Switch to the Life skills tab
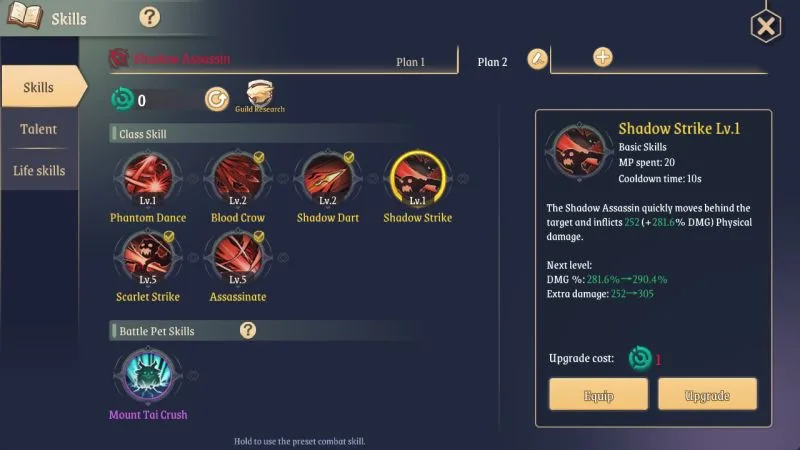 (39, 170)
